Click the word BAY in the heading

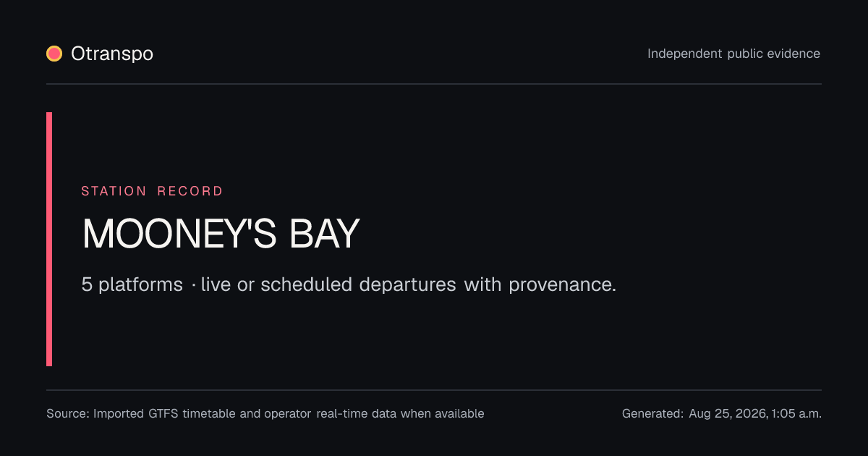point(325,234)
